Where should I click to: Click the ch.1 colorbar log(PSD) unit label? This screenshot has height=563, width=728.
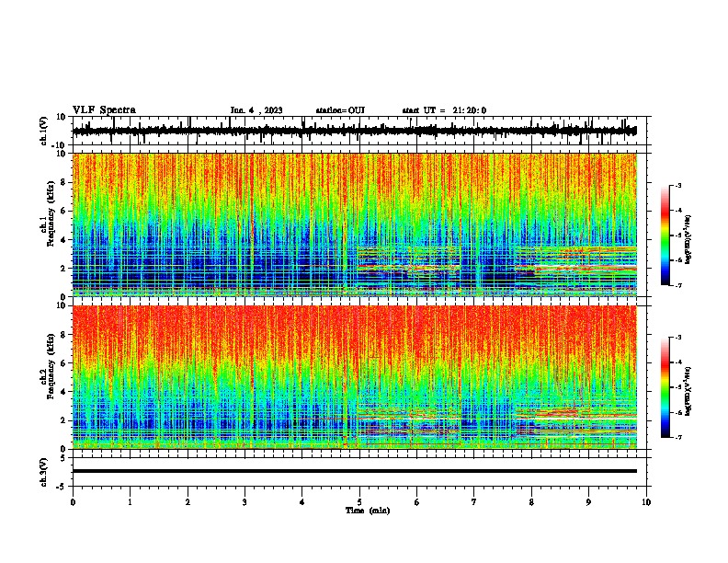(x=688, y=240)
